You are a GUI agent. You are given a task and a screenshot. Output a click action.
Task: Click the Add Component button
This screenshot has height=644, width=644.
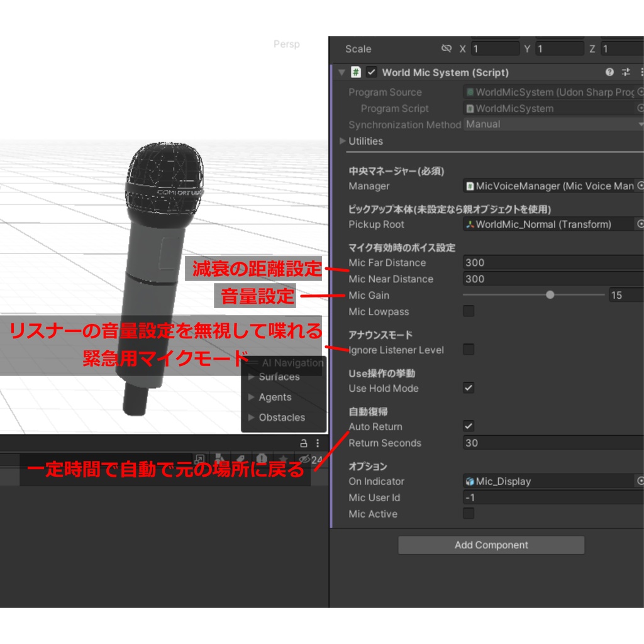pyautogui.click(x=491, y=545)
